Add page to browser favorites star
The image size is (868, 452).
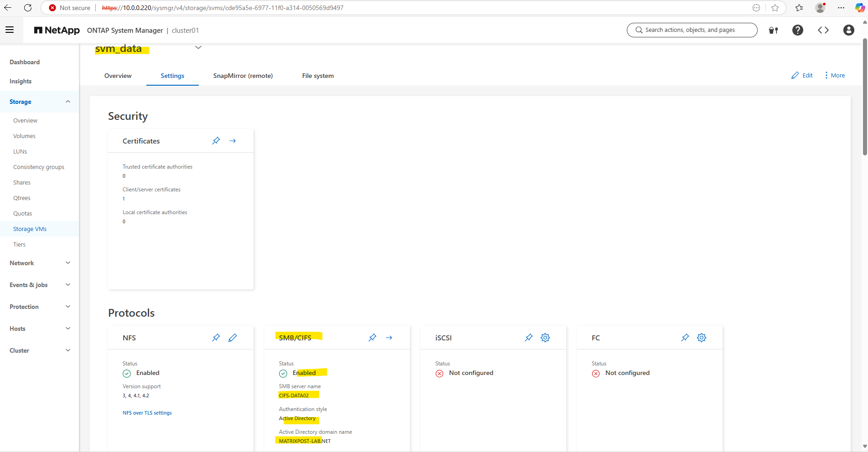click(775, 8)
